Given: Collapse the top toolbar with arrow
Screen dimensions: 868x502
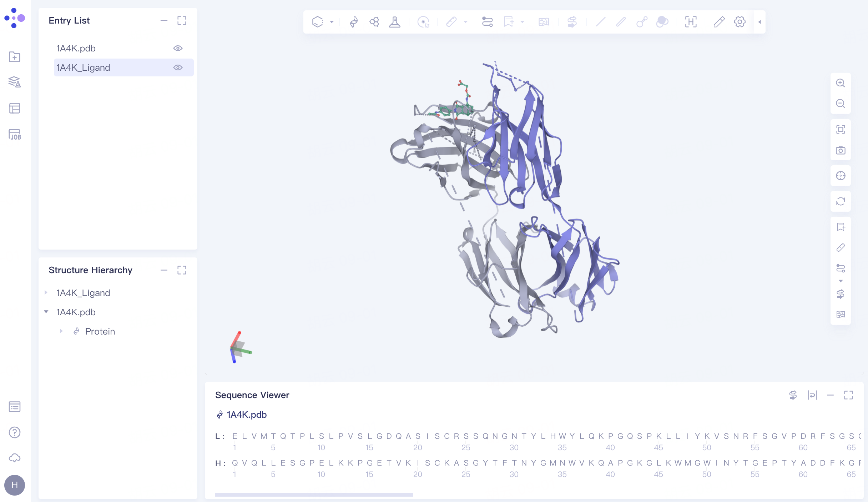Looking at the screenshot, I should 759,22.
